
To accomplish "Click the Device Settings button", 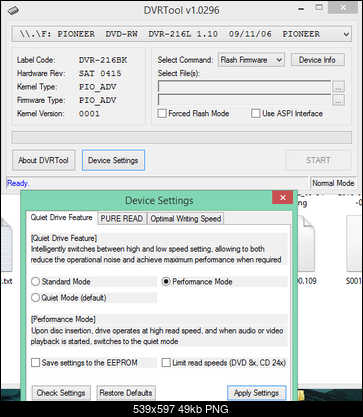I will point(113,160).
